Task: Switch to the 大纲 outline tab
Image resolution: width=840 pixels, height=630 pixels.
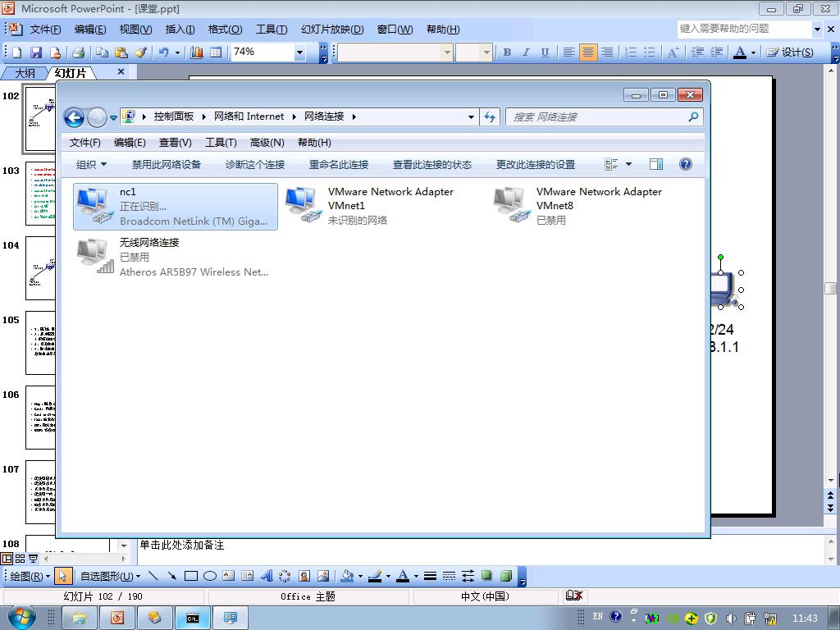Action: (25, 73)
